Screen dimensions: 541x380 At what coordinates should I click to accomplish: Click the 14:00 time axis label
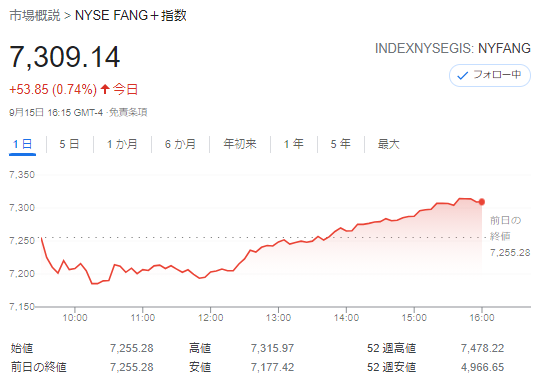[x=346, y=318]
